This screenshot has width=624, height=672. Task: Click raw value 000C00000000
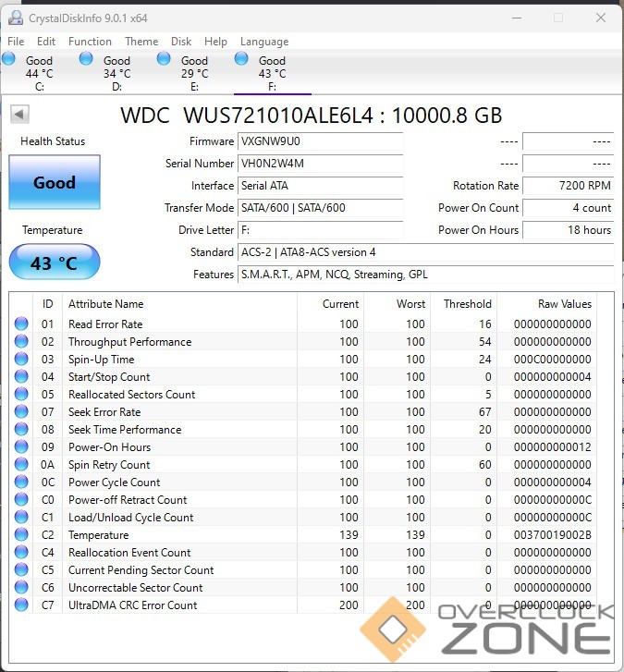pos(553,360)
